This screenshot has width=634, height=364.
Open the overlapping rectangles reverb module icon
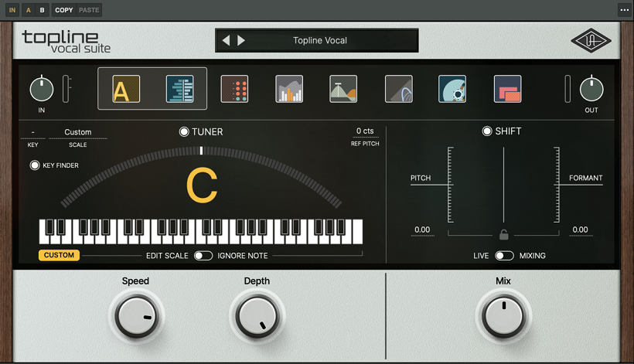(x=508, y=89)
